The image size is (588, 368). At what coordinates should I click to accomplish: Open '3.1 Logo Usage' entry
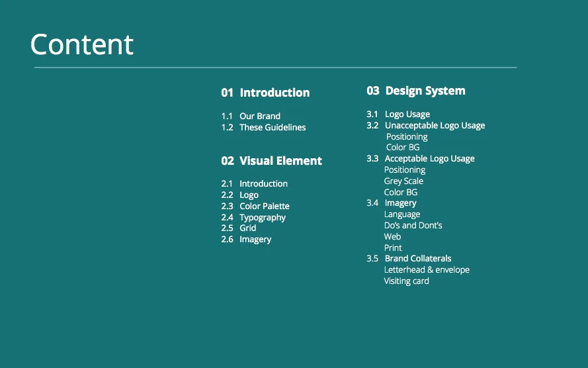(398, 114)
